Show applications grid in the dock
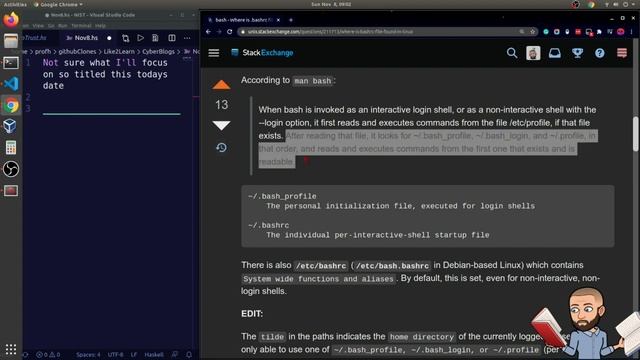The image size is (640, 360). pyautogui.click(x=11, y=349)
